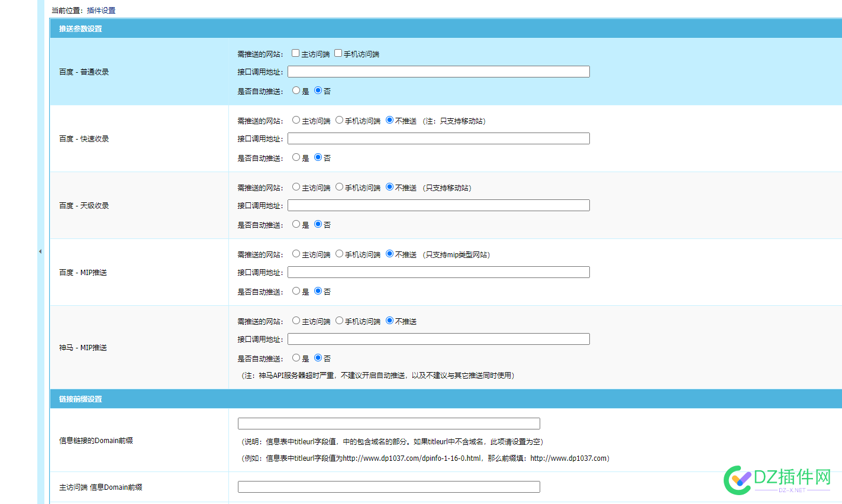This screenshot has height=504, width=842.
Task: Select 手机访问端 radio for 百度 - MIP推送
Action: click(339, 254)
